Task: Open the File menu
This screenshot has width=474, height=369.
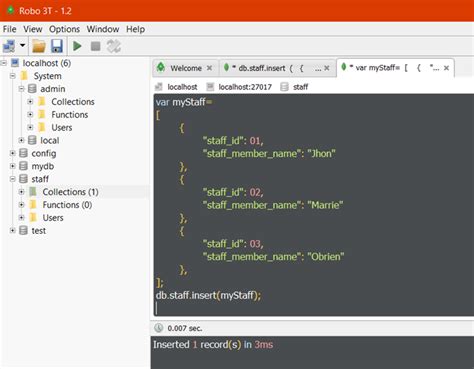Action: (9, 29)
